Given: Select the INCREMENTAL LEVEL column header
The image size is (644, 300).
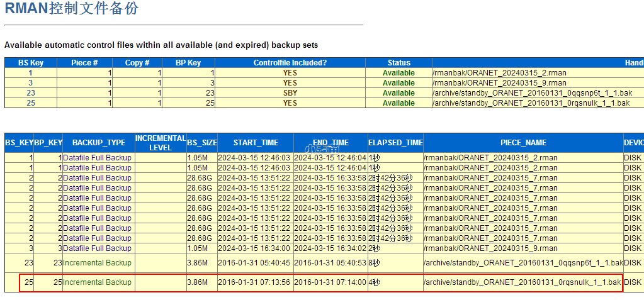Looking at the screenshot, I should (x=161, y=143).
